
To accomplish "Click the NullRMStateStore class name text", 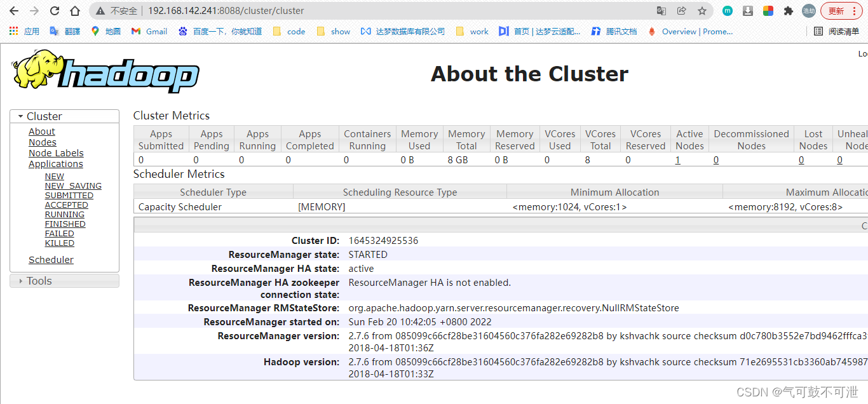I will click(x=513, y=308).
